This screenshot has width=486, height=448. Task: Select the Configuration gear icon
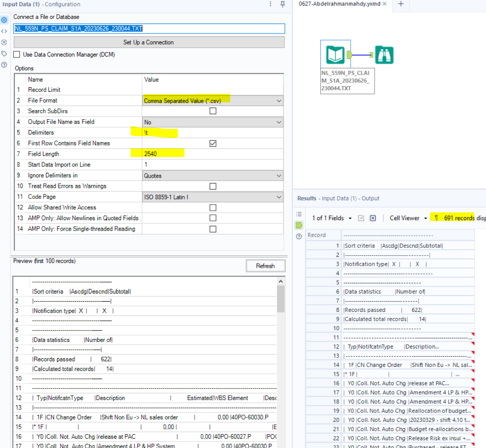click(4, 20)
